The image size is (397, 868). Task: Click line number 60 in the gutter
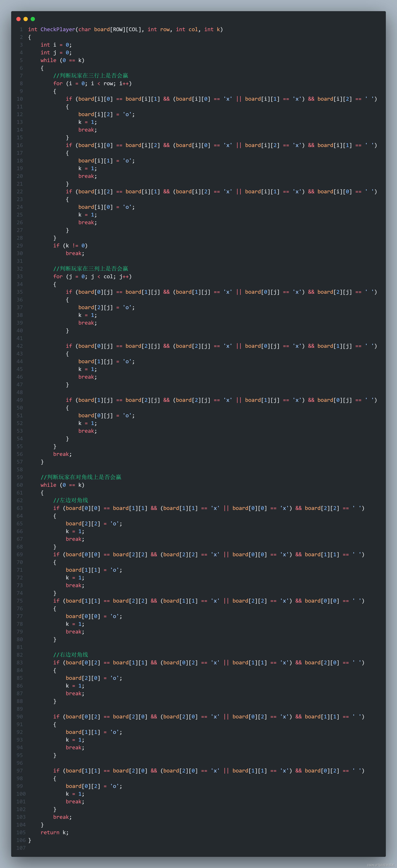click(20, 485)
